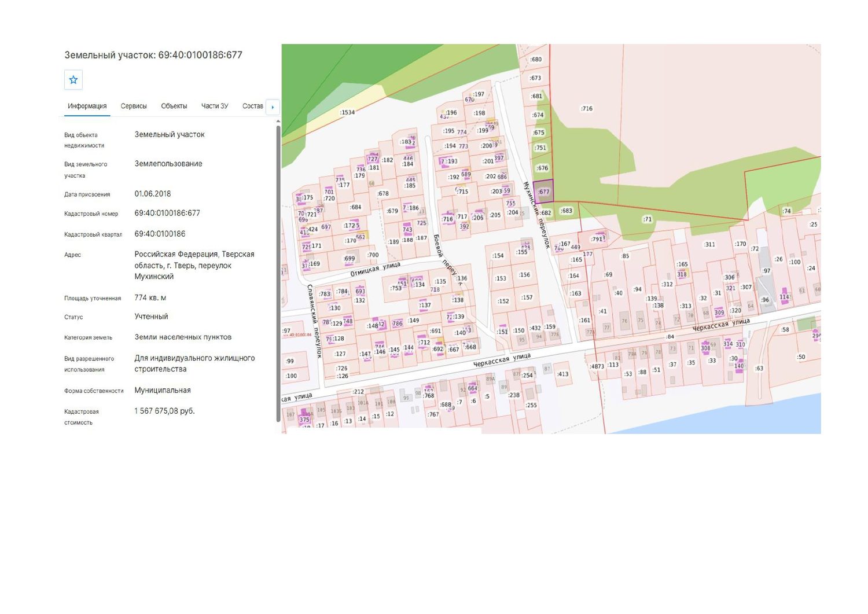Click parcel :1534 on the map
The width and height of the screenshot is (868, 614).
point(347,112)
